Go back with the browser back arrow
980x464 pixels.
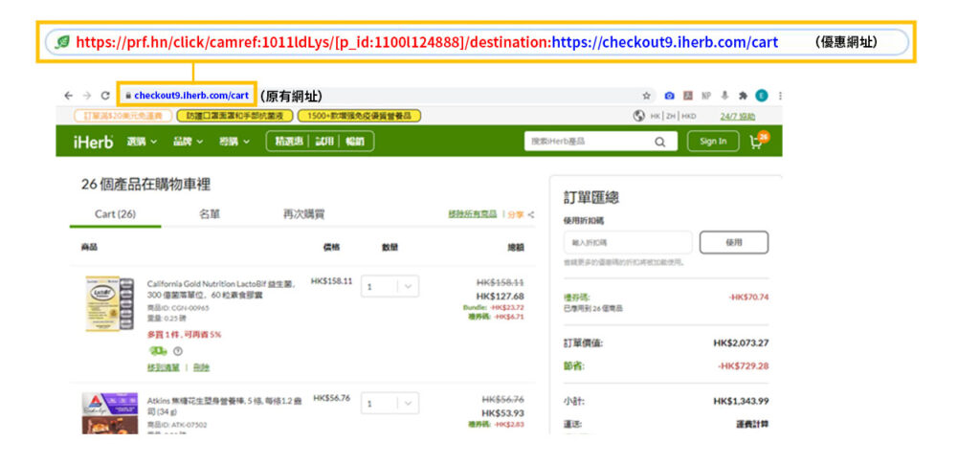[68, 96]
